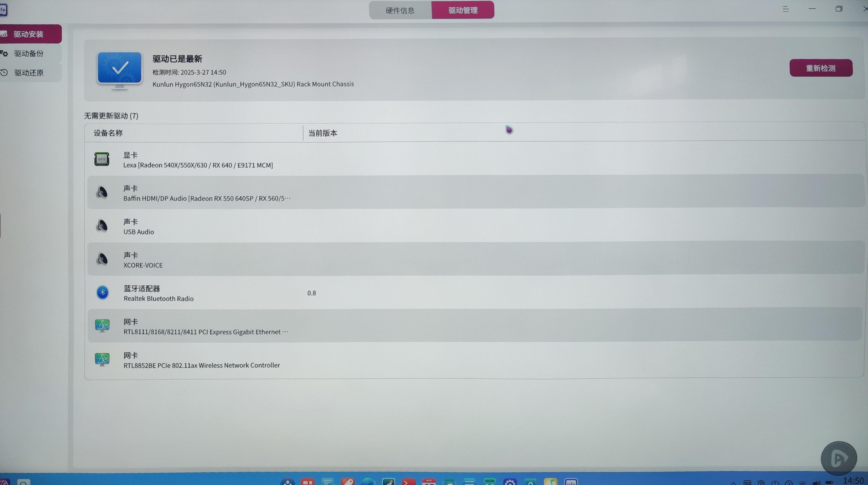The height and width of the screenshot is (485, 868).
Task: Click the Bluetooth icon for Realtek Bluetooth Radio
Action: coord(102,292)
